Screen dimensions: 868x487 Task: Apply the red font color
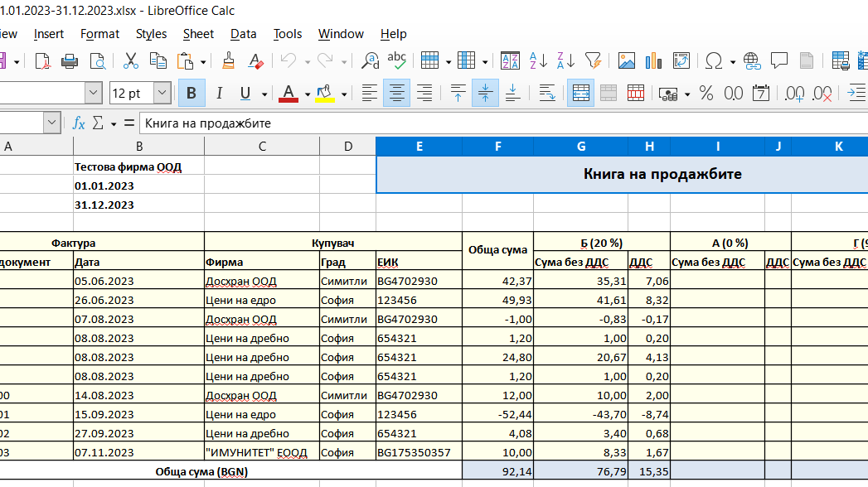289,94
